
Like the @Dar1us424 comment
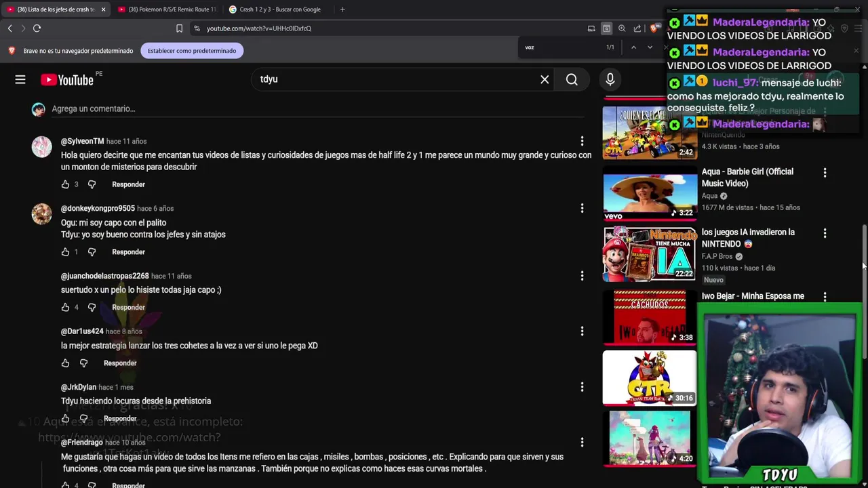pyautogui.click(x=65, y=363)
